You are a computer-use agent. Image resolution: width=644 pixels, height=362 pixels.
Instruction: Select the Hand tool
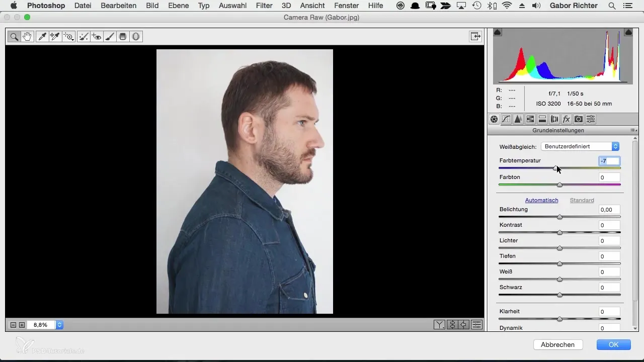click(x=27, y=36)
